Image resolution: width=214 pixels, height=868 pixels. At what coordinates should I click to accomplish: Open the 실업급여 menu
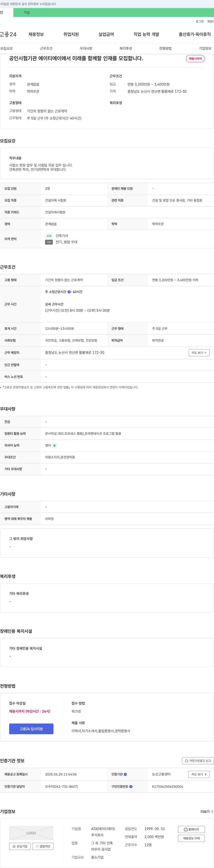click(106, 34)
